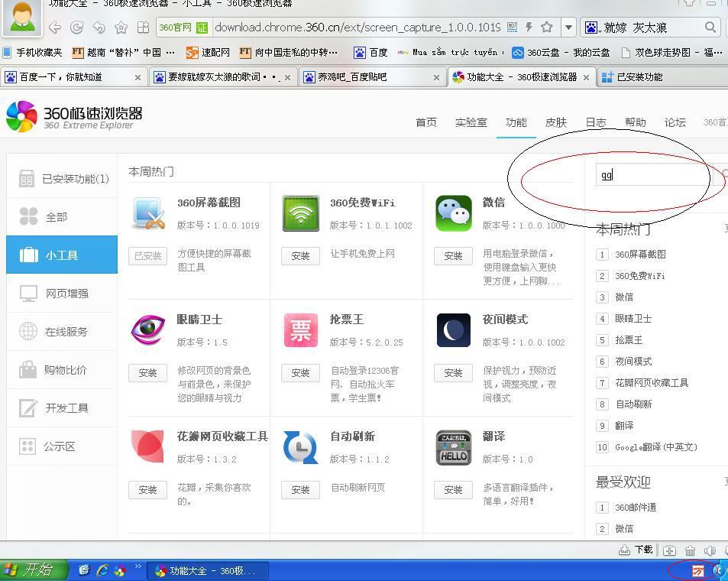Viewport: 728px width, 581px height.
Task: Click the 360免费WiFi extension icon
Action: pos(301,213)
